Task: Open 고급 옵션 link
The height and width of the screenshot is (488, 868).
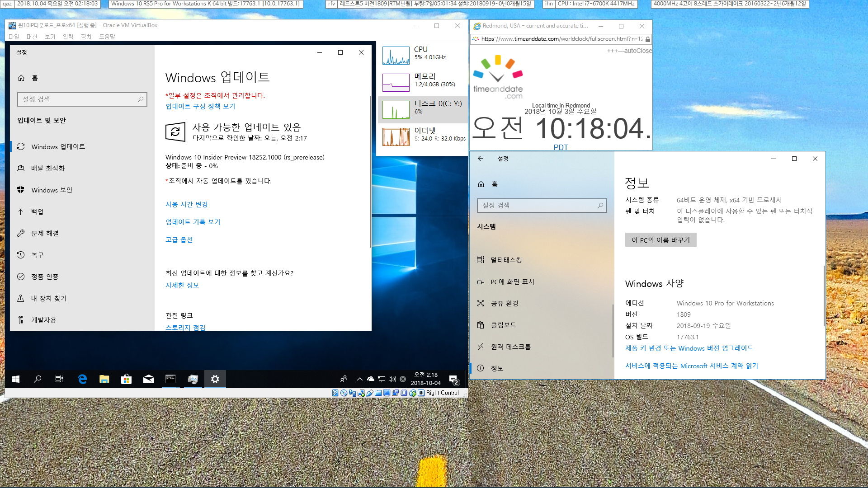Action: (179, 239)
